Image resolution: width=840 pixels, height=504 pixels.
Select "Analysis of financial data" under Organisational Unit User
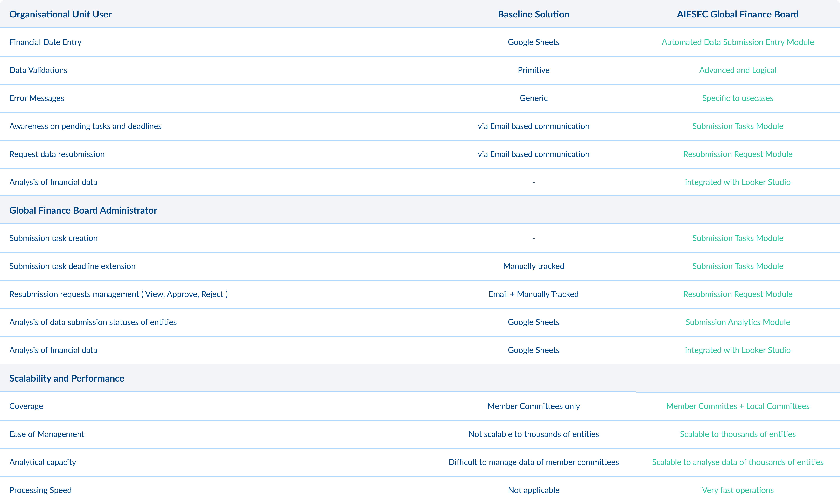pyautogui.click(x=53, y=182)
